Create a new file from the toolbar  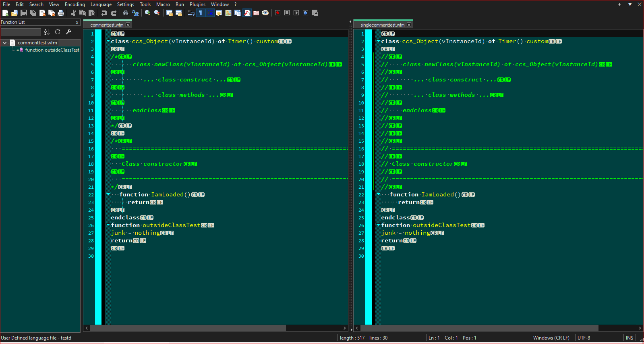(5, 13)
